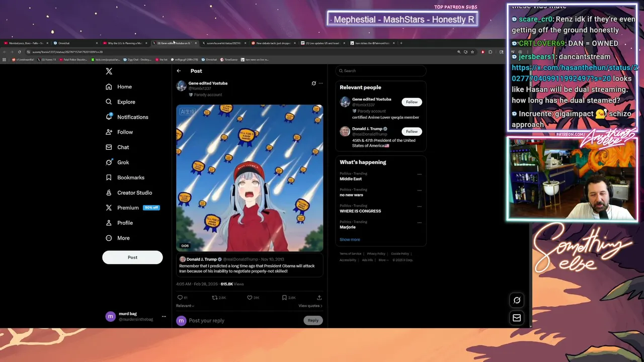Switch to the Omnichat browser tab

coord(75,43)
